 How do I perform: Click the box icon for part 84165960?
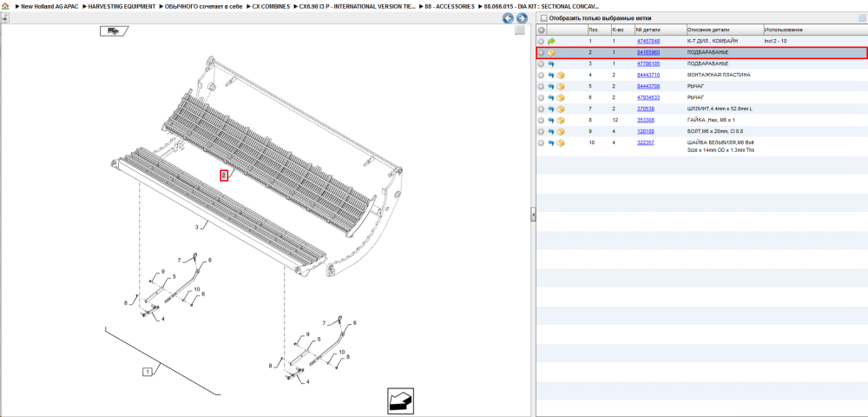[x=551, y=53]
